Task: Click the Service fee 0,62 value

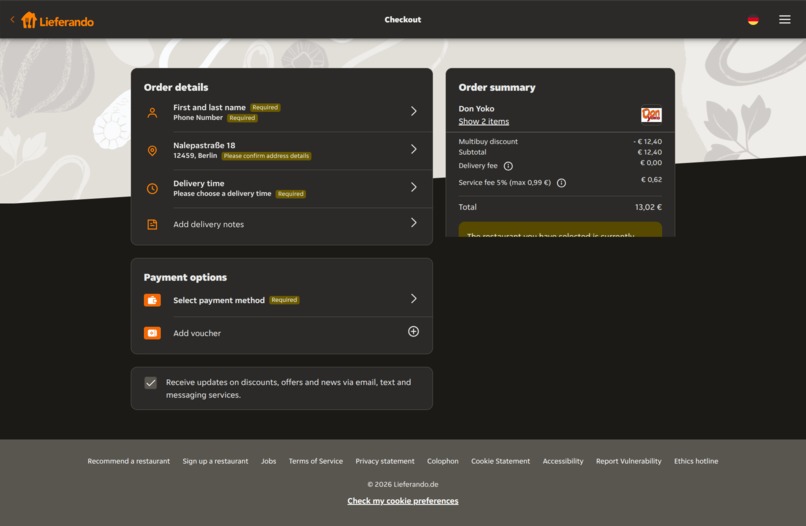Action: pyautogui.click(x=651, y=179)
